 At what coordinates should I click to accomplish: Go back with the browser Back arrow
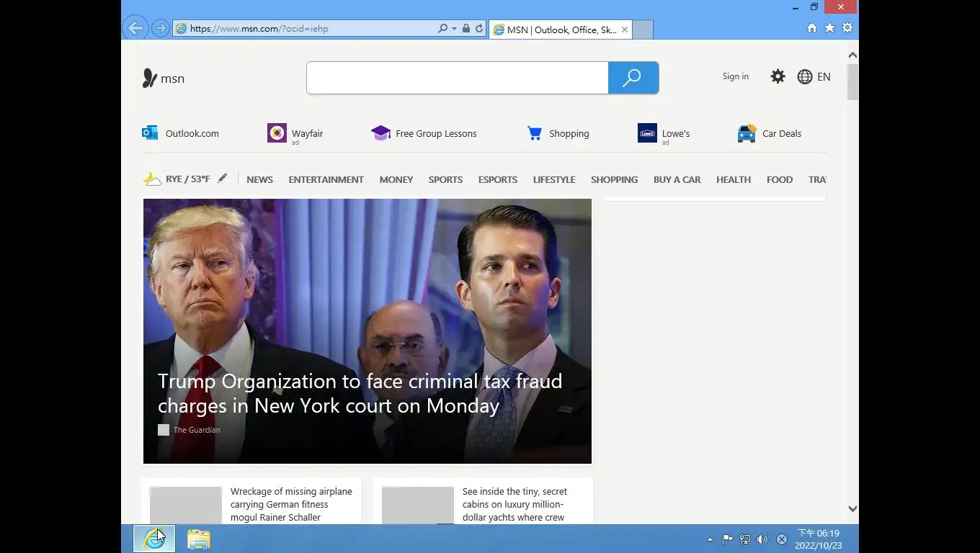coord(135,28)
